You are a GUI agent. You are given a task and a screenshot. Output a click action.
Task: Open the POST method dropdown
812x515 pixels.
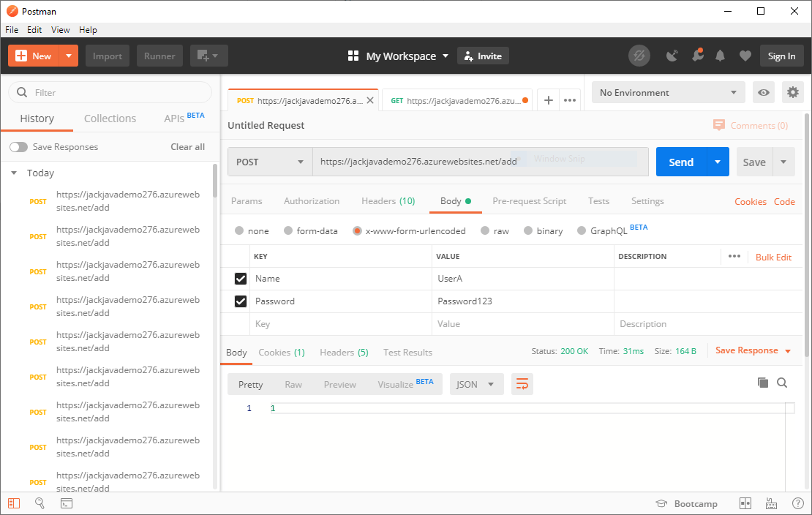tap(270, 162)
